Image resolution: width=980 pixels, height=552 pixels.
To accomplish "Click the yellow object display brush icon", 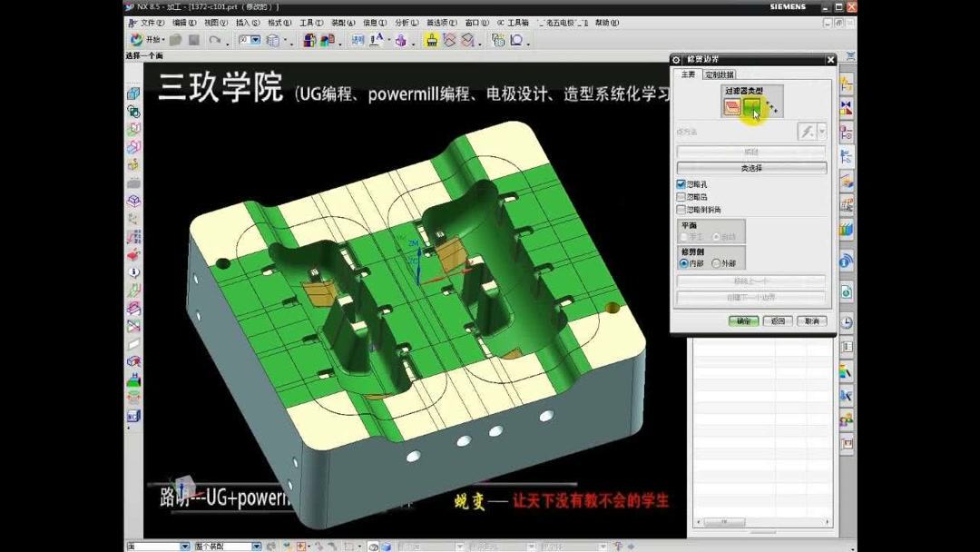I will tap(431, 40).
